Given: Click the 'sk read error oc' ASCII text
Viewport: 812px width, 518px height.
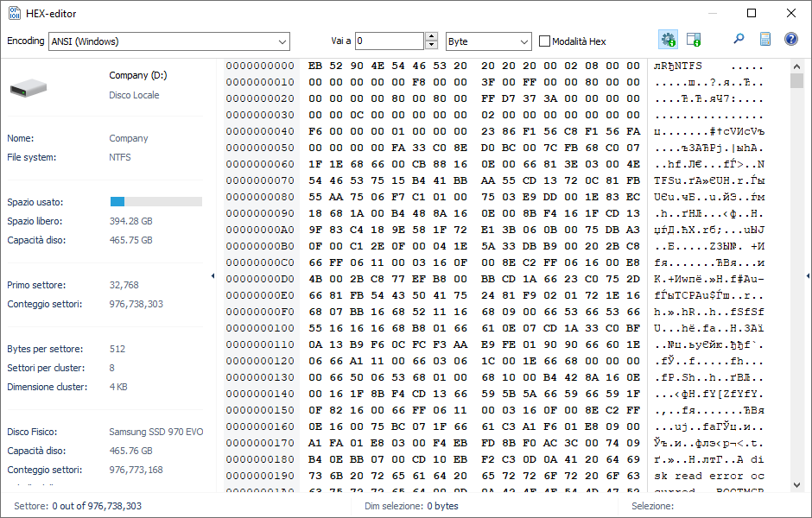Looking at the screenshot, I should [709, 476].
